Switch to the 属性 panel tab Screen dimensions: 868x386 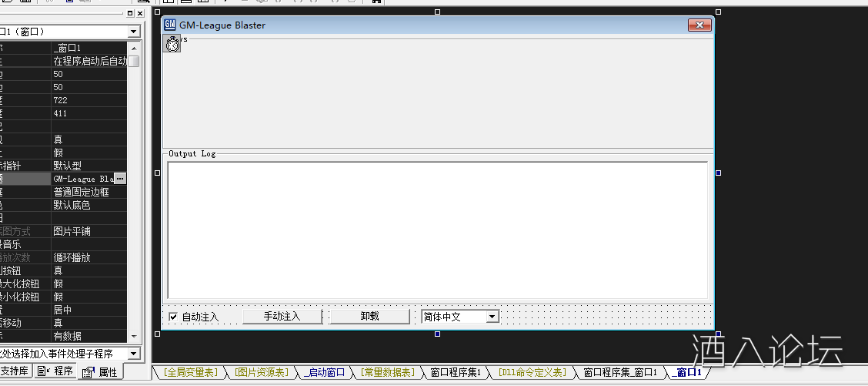100,372
